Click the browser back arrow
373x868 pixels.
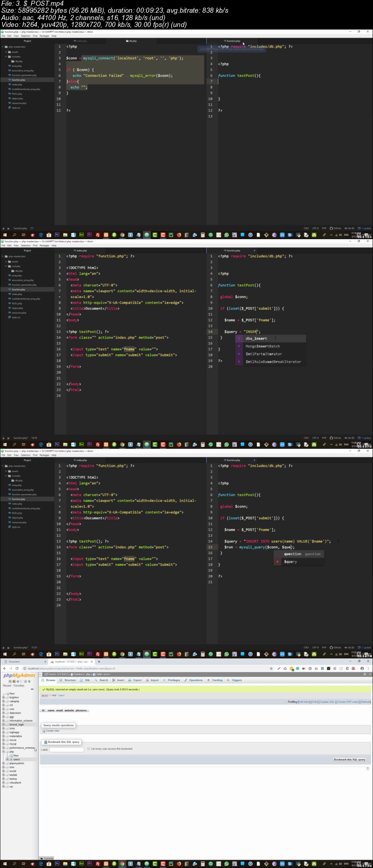pyautogui.click(x=5, y=668)
